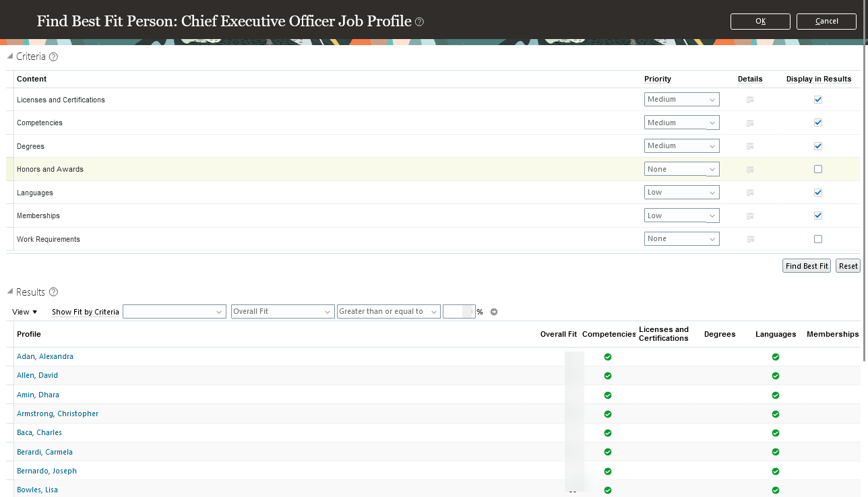Screen dimensions: 868x497
Task: Open profile link Bowles, Lisa
Action: pyautogui.click(x=37, y=490)
